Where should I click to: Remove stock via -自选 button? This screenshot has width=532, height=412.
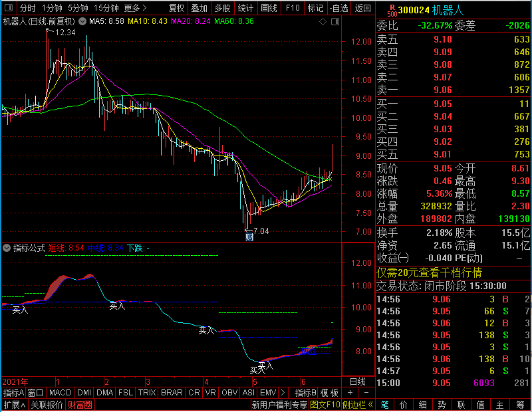click(338, 8)
